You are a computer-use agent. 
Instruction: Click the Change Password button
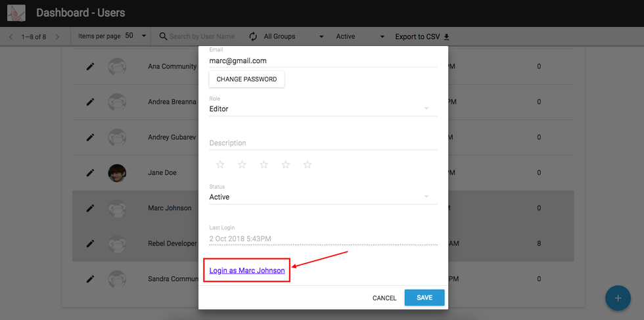[x=246, y=79]
